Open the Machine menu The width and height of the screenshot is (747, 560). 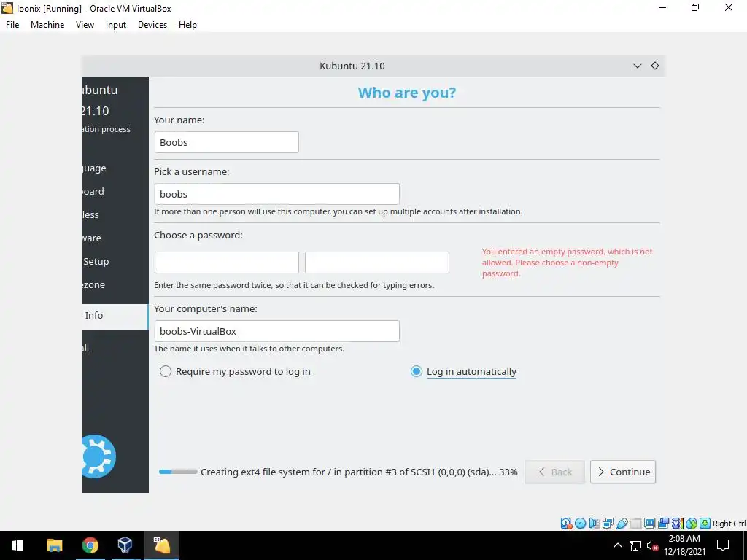47,25
